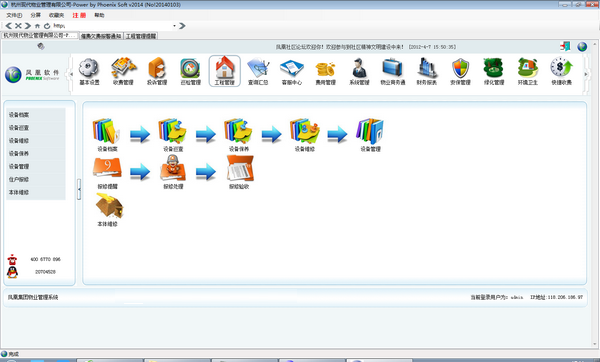This screenshot has width=600, height=362.
Task: Open the red 注册 menu
Action: pyautogui.click(x=79, y=15)
